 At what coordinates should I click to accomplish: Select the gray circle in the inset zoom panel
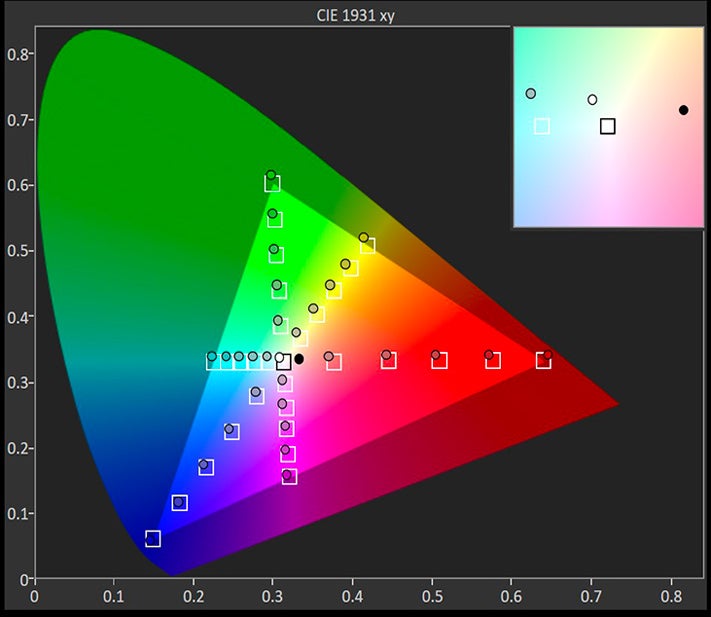(531, 94)
